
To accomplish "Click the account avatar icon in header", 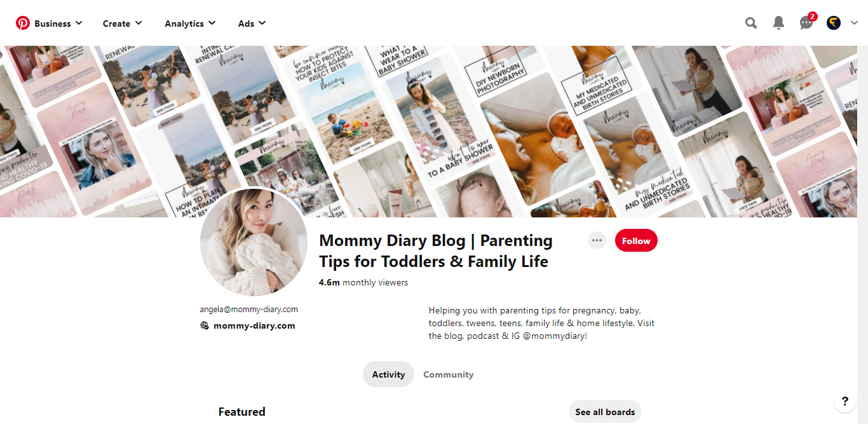I will point(834,24).
